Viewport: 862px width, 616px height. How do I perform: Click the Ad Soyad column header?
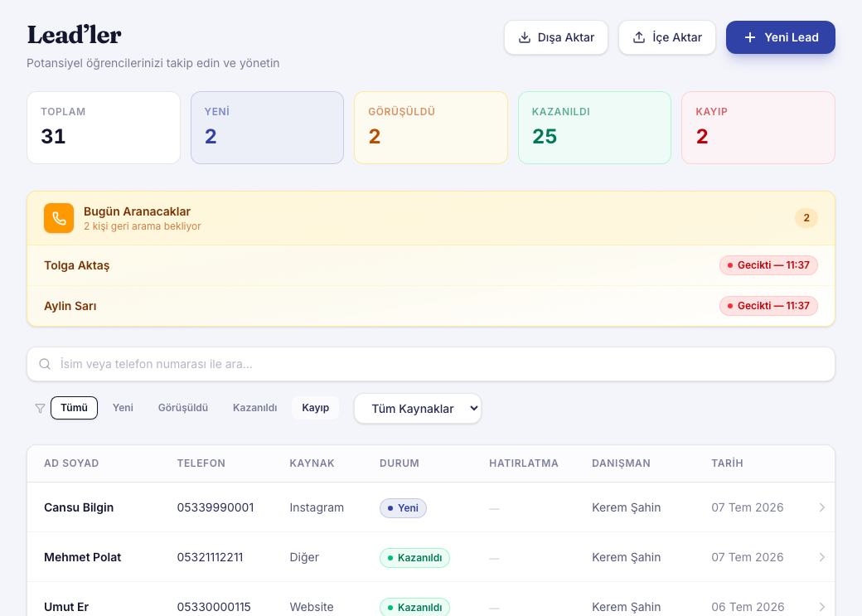71,463
